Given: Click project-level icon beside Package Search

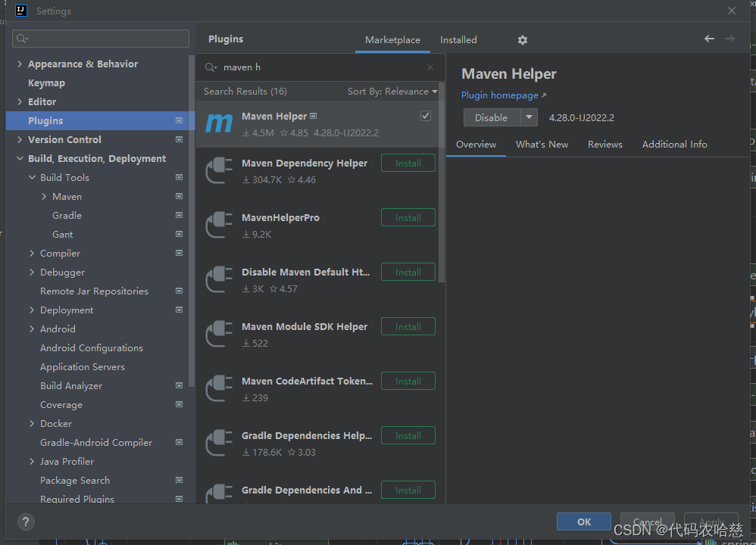Looking at the screenshot, I should tap(179, 480).
